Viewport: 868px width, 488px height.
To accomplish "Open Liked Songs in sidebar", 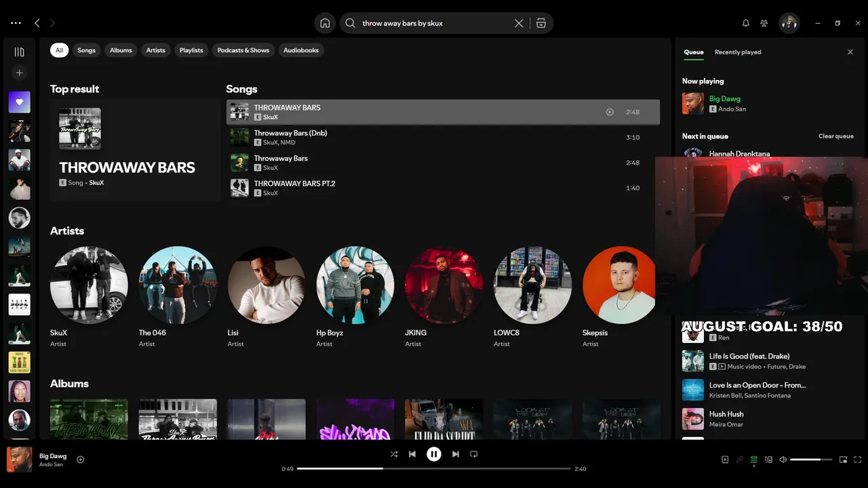I will click(x=19, y=102).
